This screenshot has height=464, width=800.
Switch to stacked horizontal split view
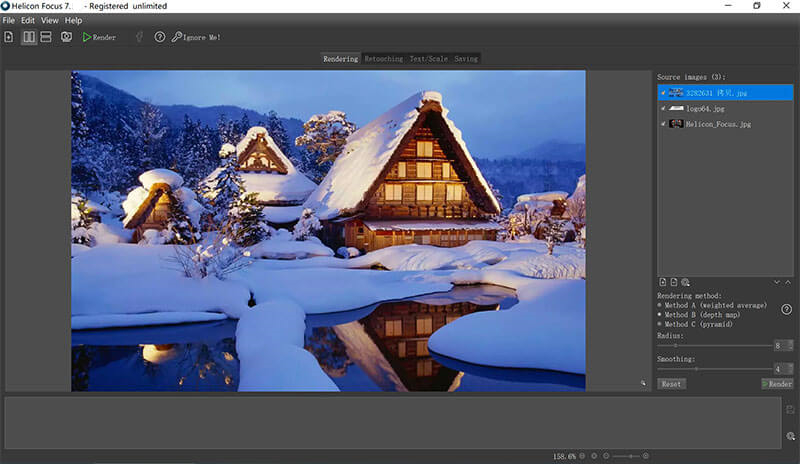coord(46,37)
